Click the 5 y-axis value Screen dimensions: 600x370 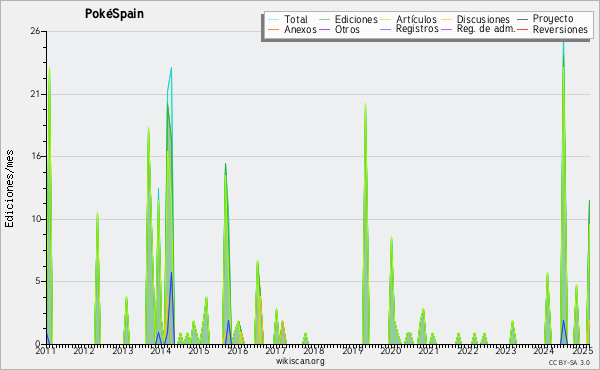coord(38,281)
